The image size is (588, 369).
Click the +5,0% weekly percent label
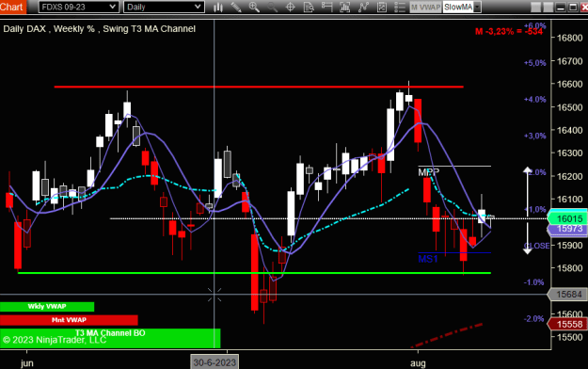coord(535,63)
